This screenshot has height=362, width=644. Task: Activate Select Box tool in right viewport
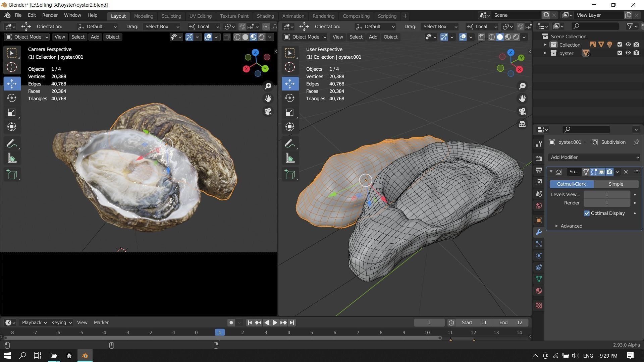click(x=290, y=53)
